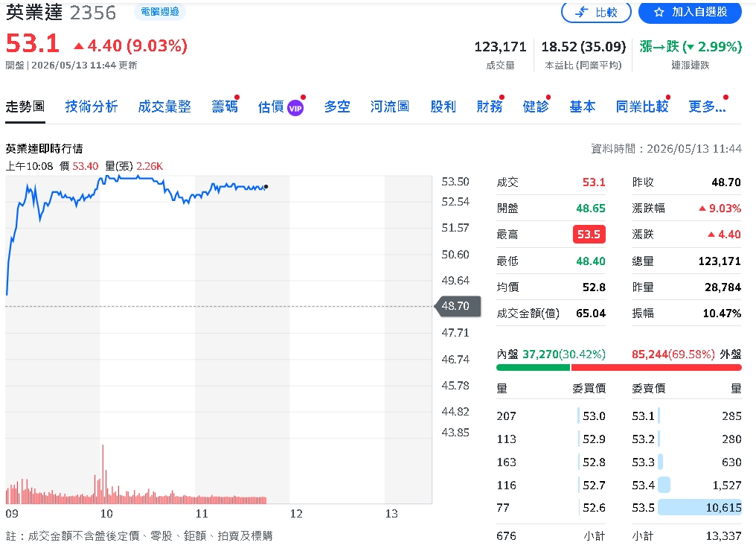Click the 委買 小計 676 total
Screen dimensions: 756x557
coord(506,536)
